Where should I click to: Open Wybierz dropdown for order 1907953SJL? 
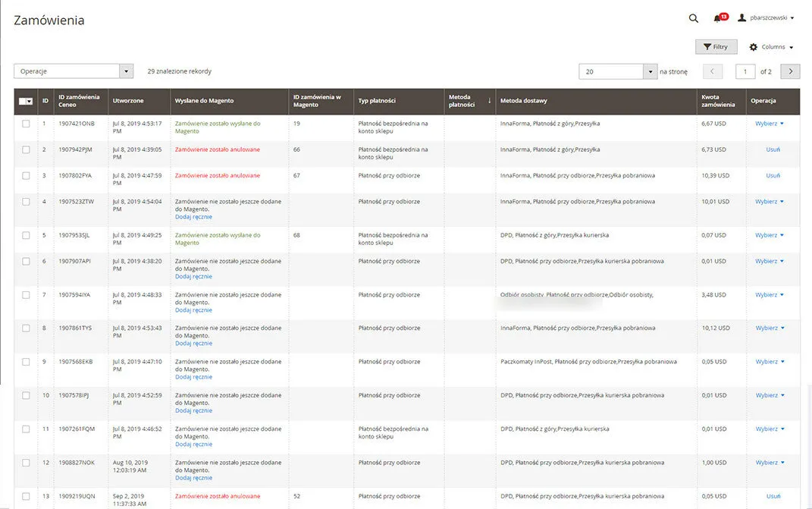(770, 235)
